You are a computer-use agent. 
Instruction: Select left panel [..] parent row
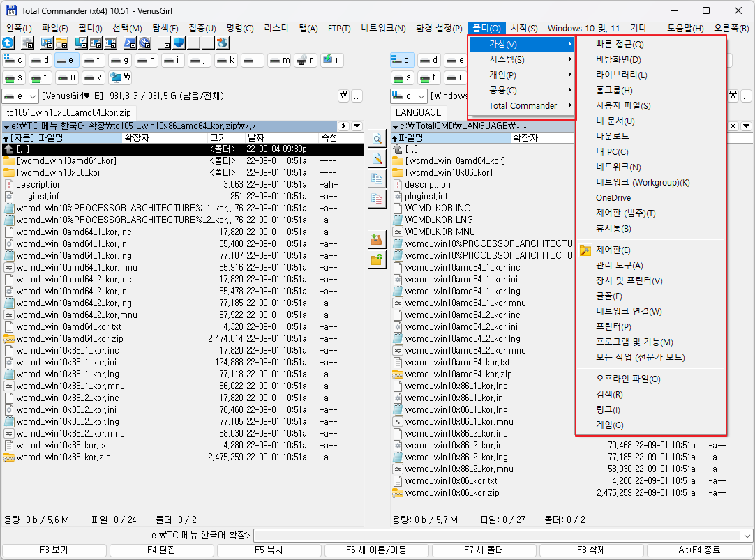coord(183,149)
